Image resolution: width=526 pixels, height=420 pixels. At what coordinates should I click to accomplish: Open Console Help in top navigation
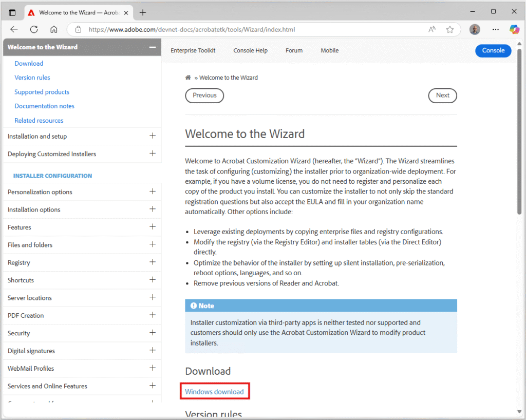[250, 50]
